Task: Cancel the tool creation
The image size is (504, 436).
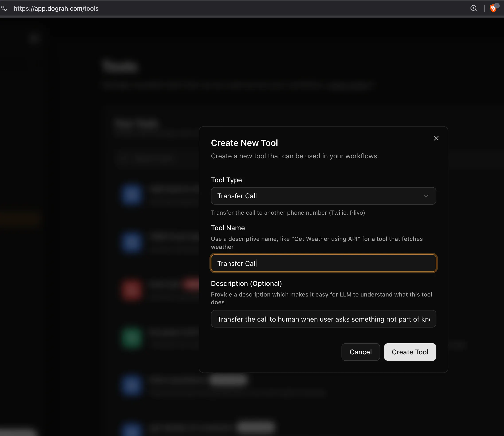Action: [360, 352]
